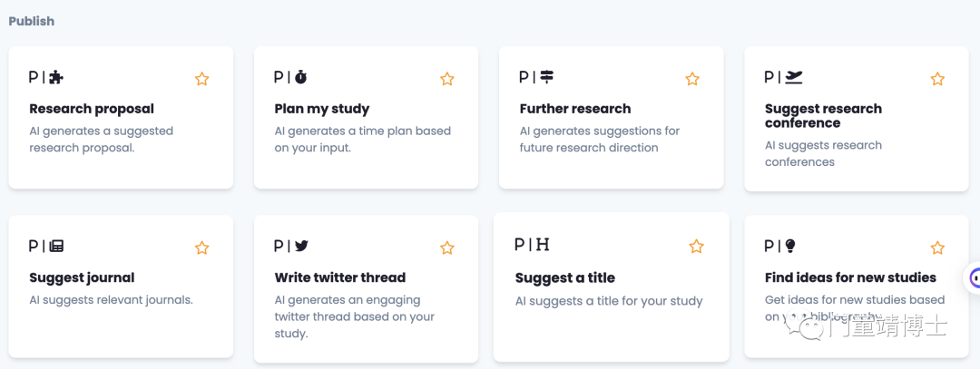Image resolution: width=980 pixels, height=369 pixels.
Task: Toggle the star on Write twitter thread
Action: 446,248
